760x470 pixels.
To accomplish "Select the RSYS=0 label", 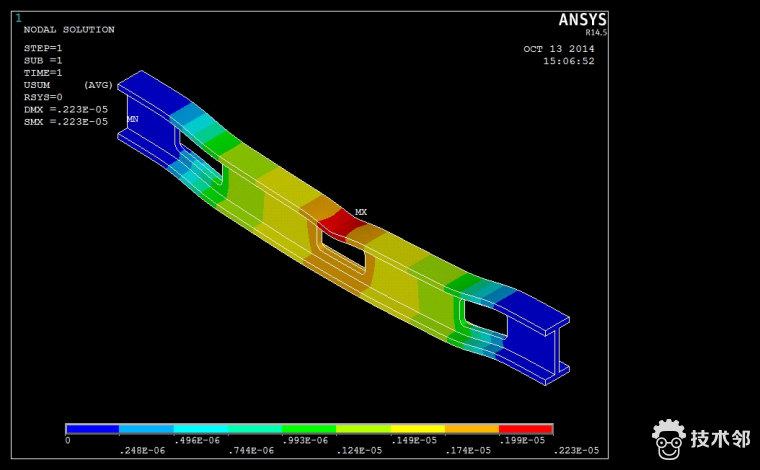I will tap(43, 97).
